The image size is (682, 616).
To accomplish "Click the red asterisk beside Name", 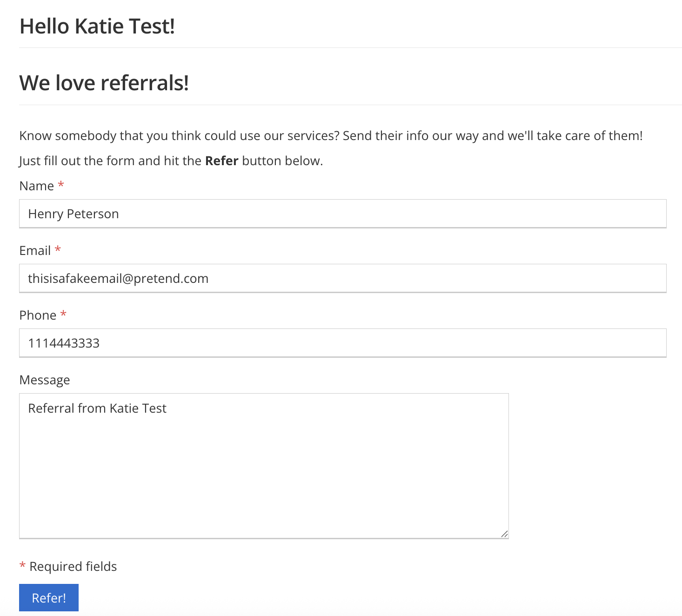I will click(61, 185).
